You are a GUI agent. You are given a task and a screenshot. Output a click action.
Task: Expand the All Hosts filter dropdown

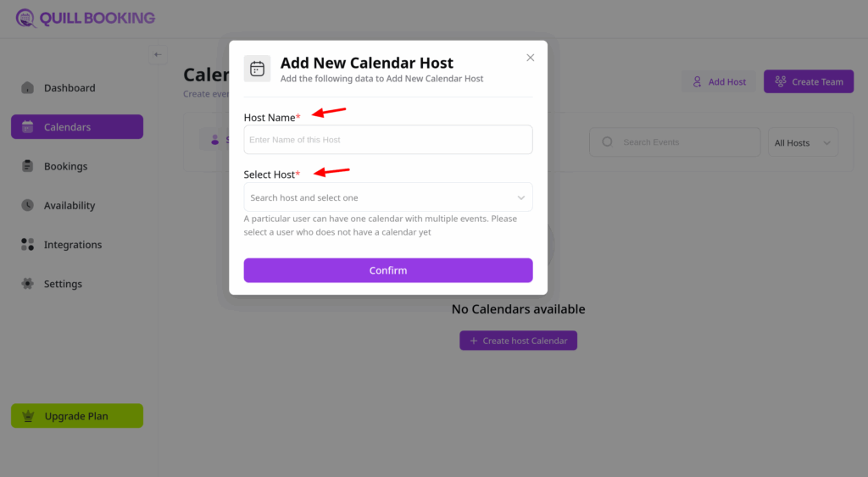(x=803, y=143)
